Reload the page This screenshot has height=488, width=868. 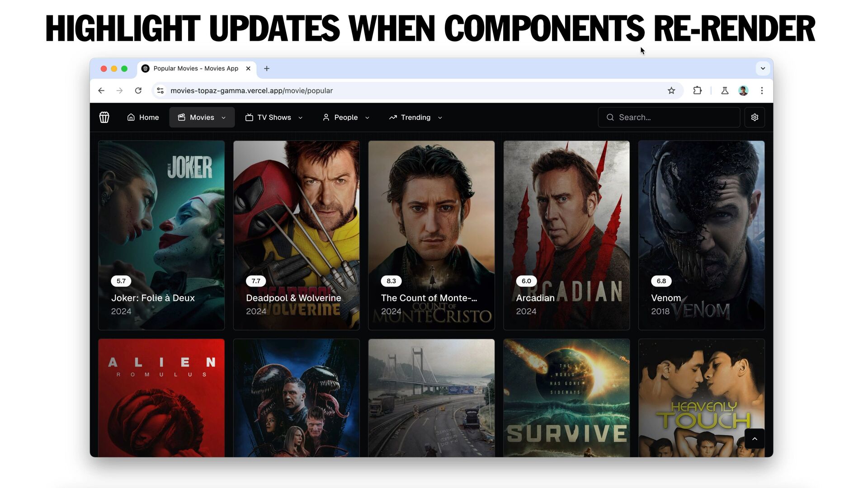138,91
